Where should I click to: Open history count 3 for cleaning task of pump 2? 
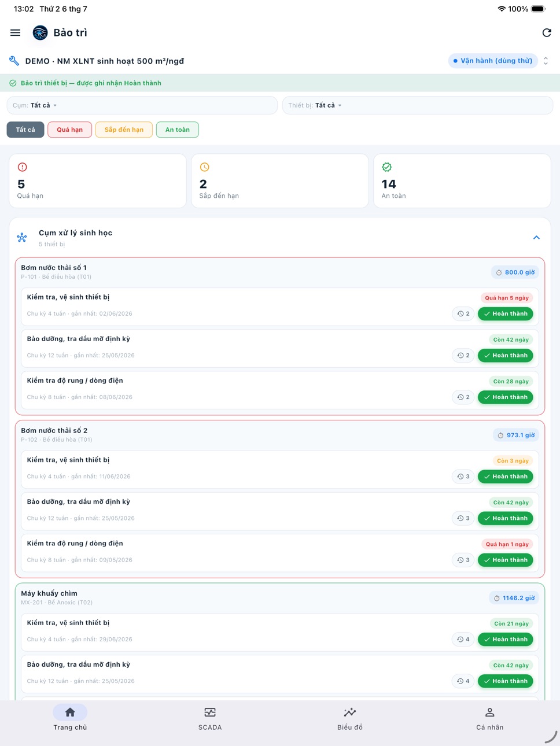(x=463, y=477)
